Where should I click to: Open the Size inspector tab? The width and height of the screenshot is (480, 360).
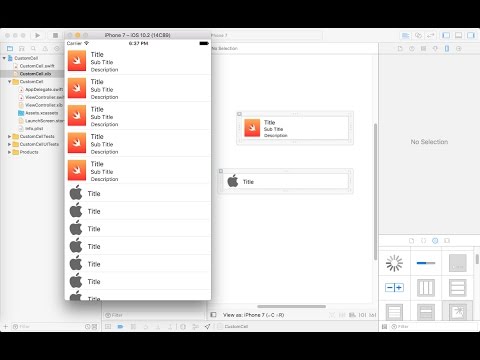(447, 49)
